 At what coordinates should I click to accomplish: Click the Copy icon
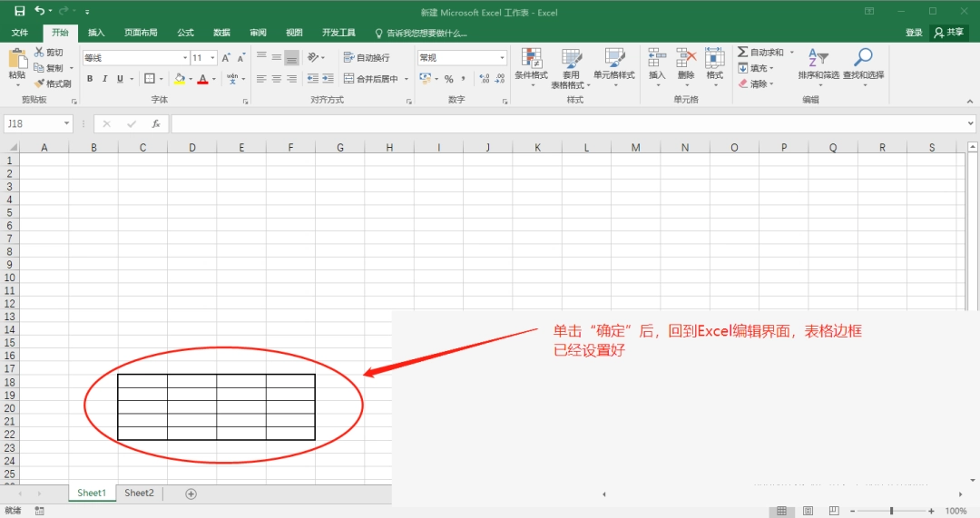point(39,67)
